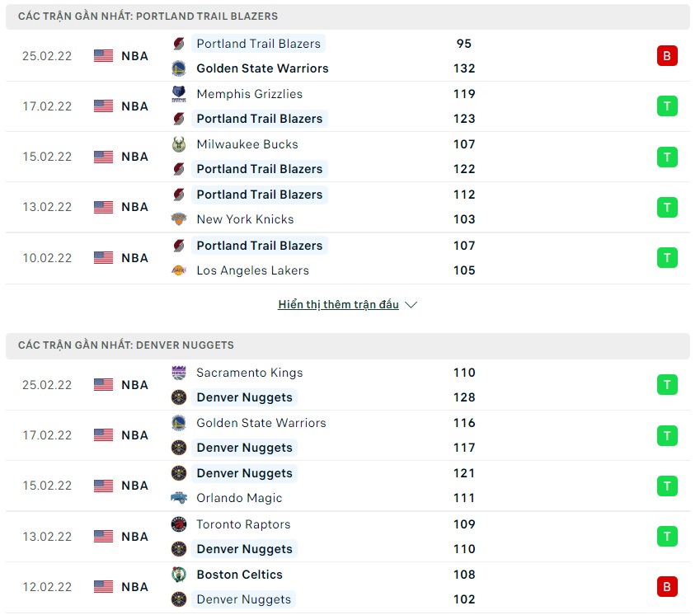Screen dimensions: 700x615
Task: Click the Los Angeles Lakers logo
Action: pos(179,270)
